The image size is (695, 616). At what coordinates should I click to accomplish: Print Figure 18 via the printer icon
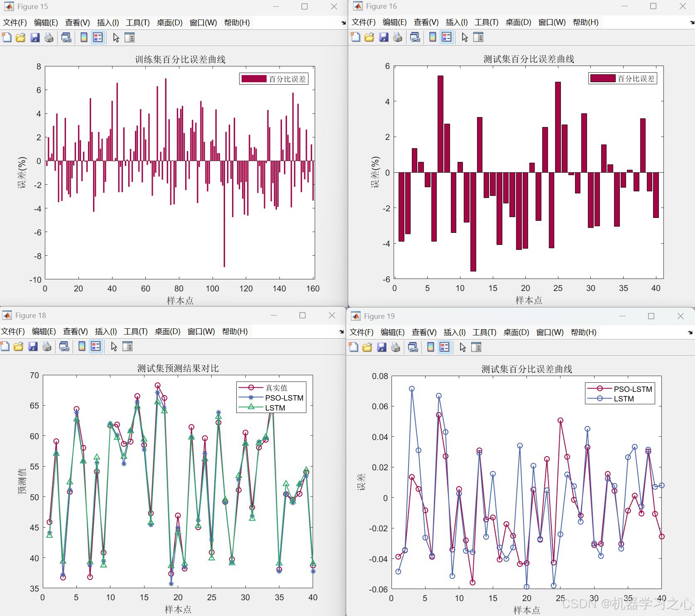pyautogui.click(x=47, y=347)
